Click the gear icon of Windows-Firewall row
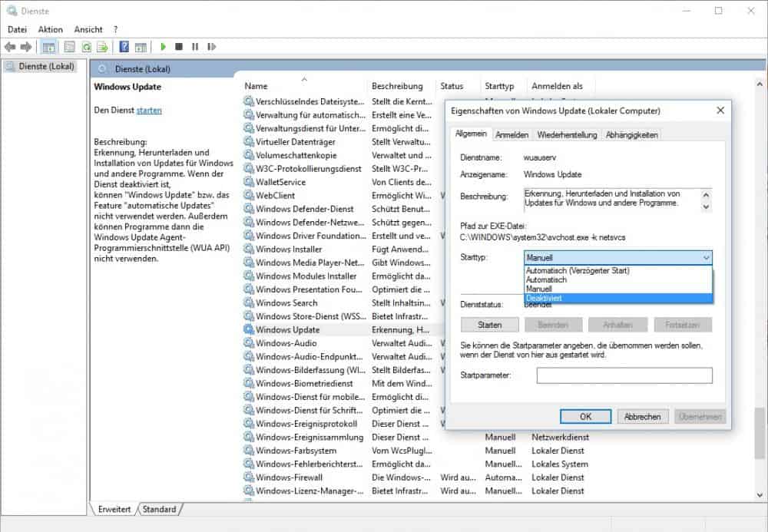768x532 pixels. [249, 477]
